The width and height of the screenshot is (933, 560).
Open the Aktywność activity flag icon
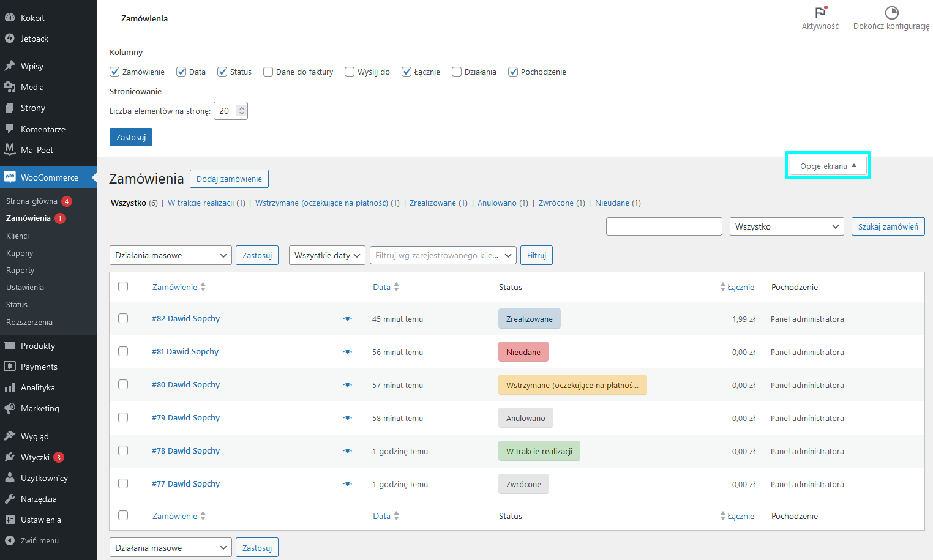tap(820, 12)
